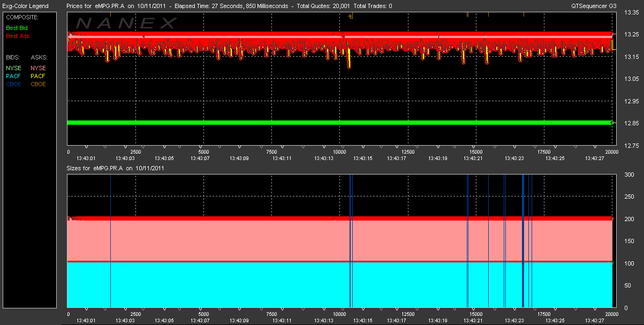The image size is (644, 325).
Task: Select the 'BIDS:' column header
Action: (13, 57)
